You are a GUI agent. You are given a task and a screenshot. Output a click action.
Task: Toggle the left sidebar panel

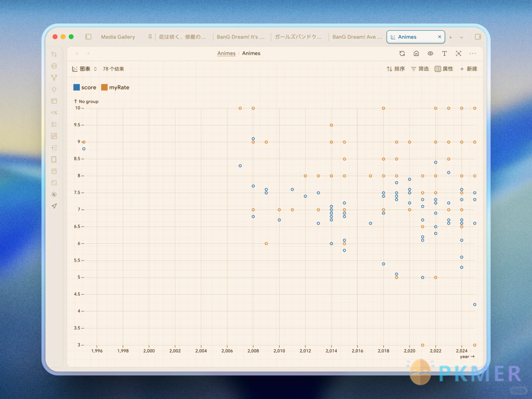click(x=88, y=37)
